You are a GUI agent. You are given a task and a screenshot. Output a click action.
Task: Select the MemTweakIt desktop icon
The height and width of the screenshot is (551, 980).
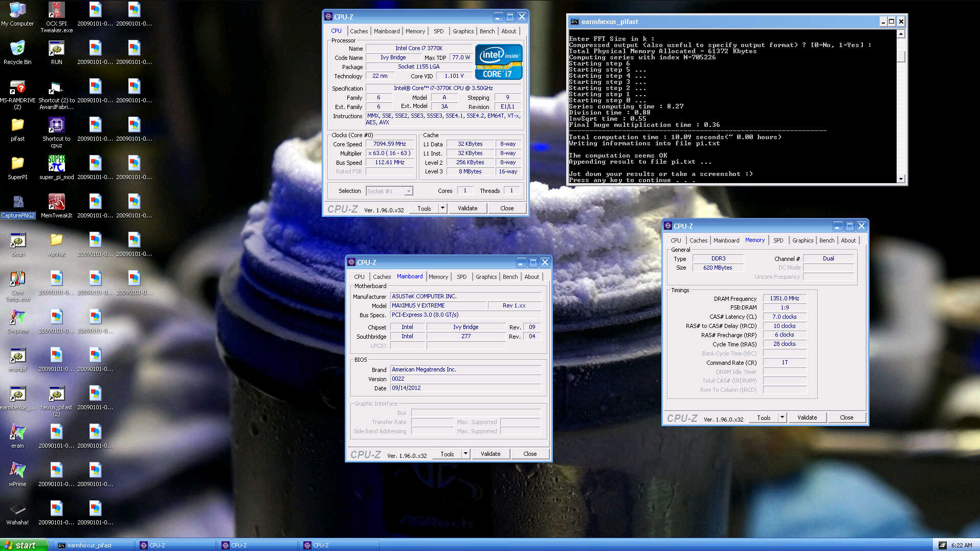(56, 206)
